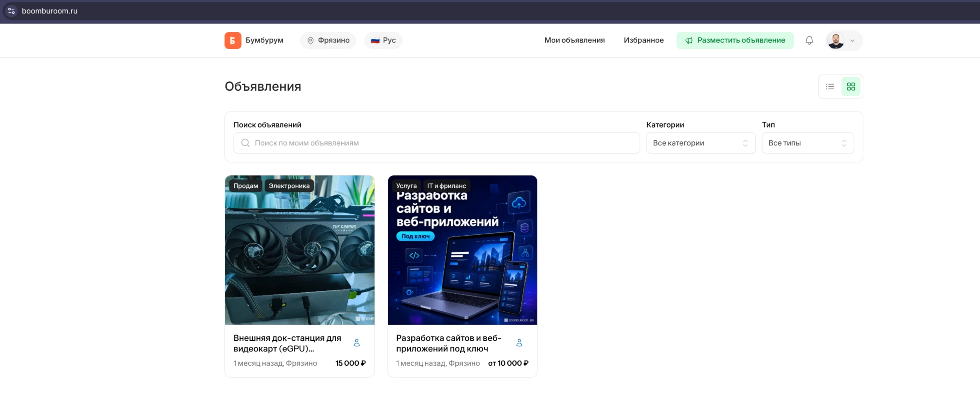This screenshot has width=980, height=420.
Task: Click the Электроника category tag
Action: pos(289,186)
